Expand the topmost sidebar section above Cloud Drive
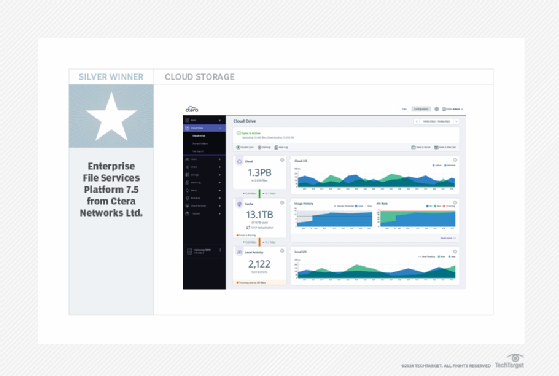This screenshot has width=559, height=376. click(x=220, y=120)
